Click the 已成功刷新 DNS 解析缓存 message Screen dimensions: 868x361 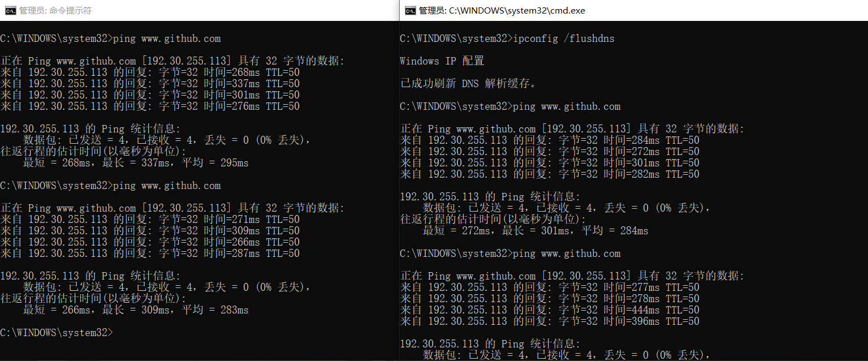[468, 84]
